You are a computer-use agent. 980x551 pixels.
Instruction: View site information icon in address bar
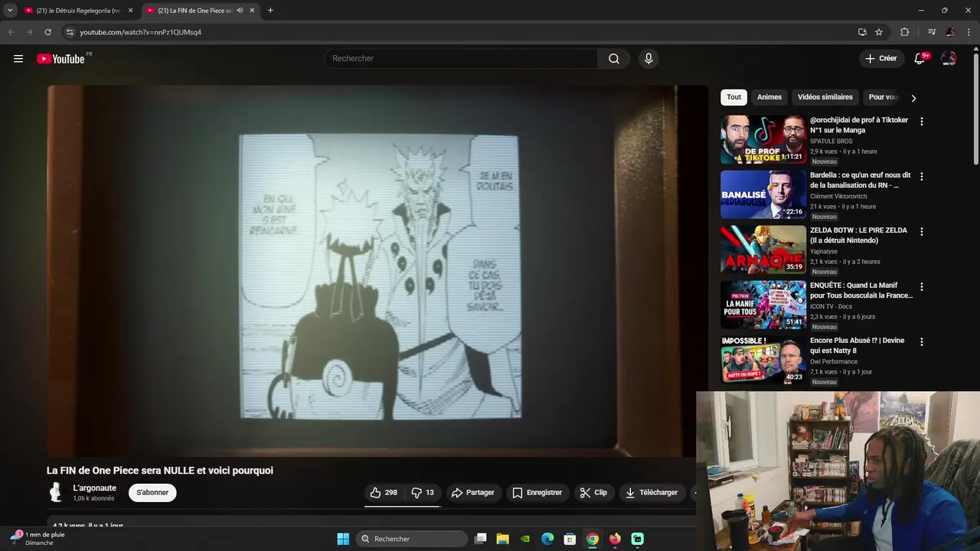(x=70, y=32)
